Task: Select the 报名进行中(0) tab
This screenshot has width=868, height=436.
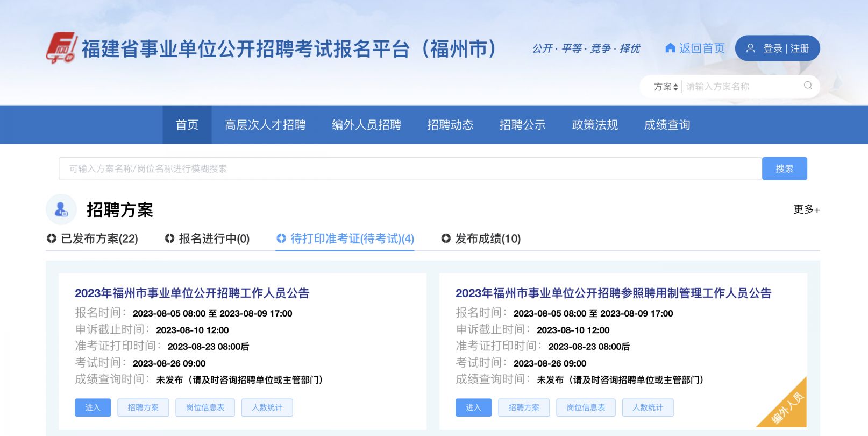Action: pos(208,238)
